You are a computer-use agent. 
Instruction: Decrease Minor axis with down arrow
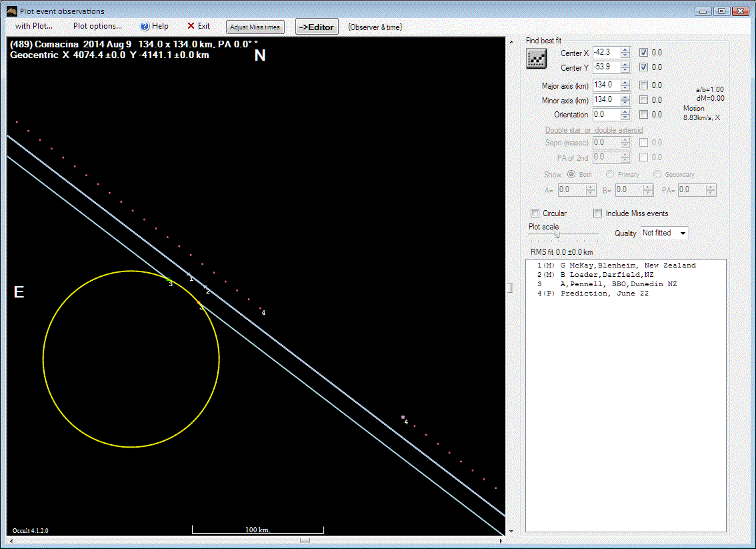pyautogui.click(x=625, y=103)
